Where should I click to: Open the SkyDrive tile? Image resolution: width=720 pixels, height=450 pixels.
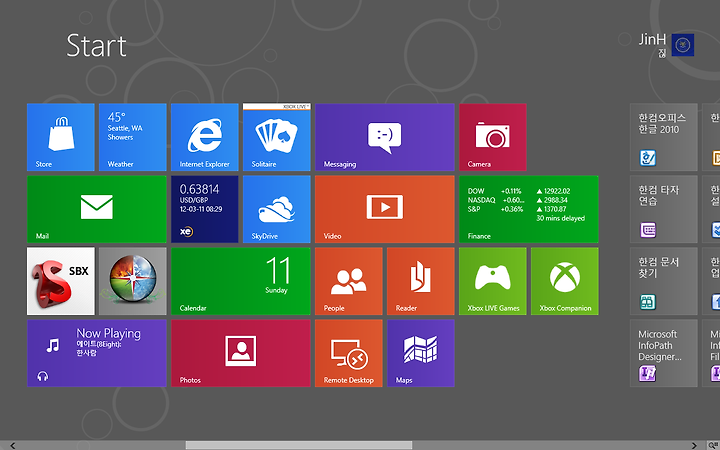277,209
